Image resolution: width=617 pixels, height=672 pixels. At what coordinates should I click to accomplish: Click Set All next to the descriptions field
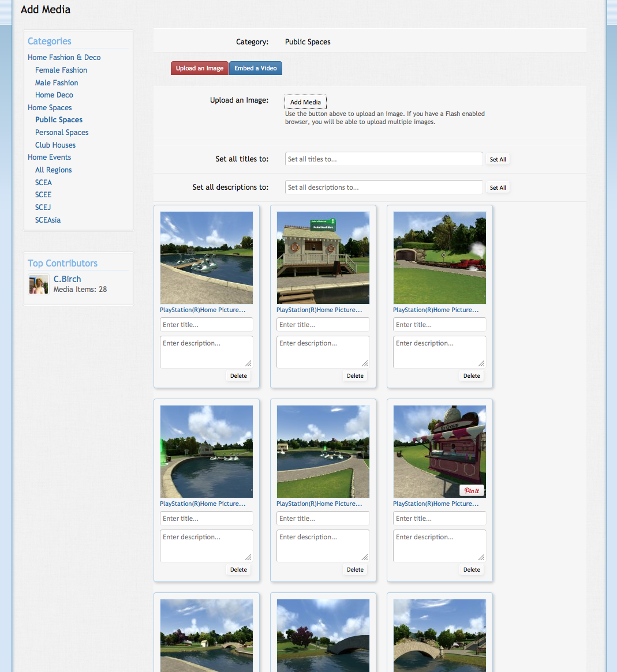coord(498,187)
